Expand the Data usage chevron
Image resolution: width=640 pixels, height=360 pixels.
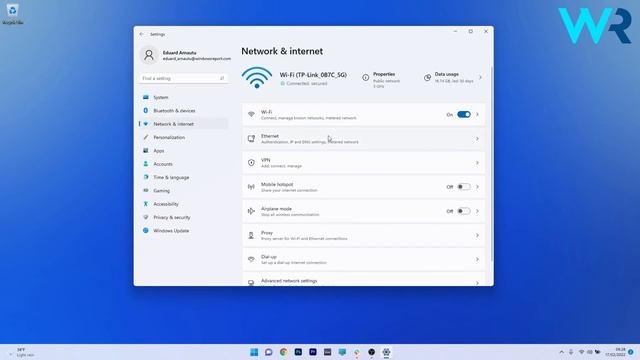480,77
